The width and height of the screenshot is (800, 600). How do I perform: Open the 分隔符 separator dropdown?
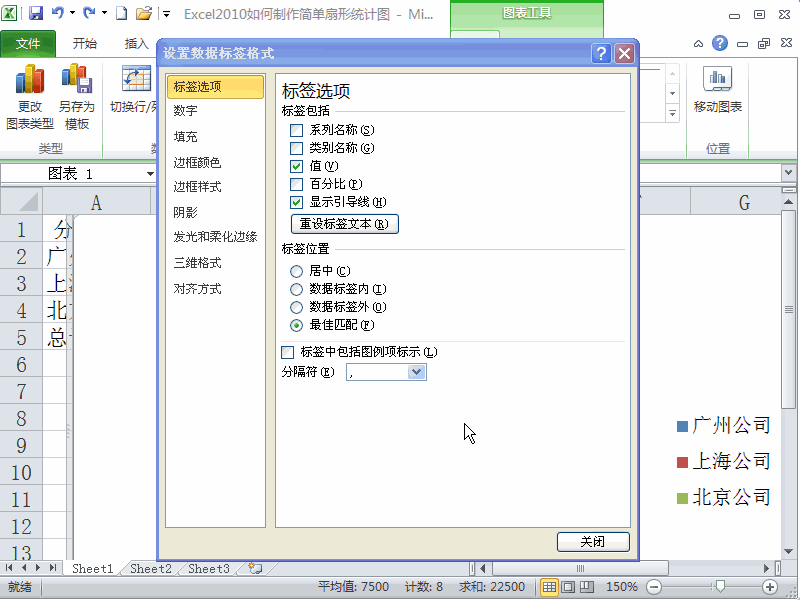[x=418, y=372]
